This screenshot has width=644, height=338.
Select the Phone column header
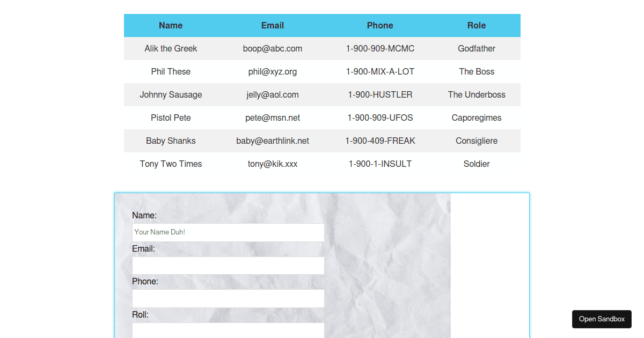pyautogui.click(x=380, y=25)
